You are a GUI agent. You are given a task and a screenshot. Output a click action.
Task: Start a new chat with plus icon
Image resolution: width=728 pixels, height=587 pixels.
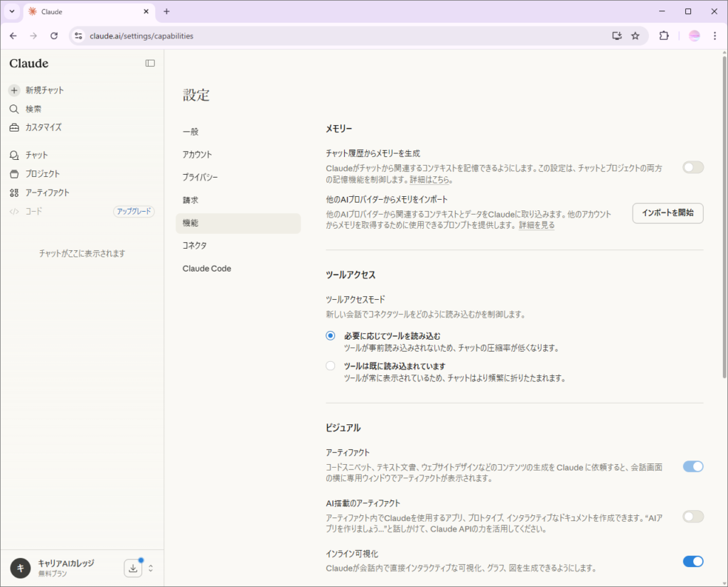pyautogui.click(x=14, y=90)
